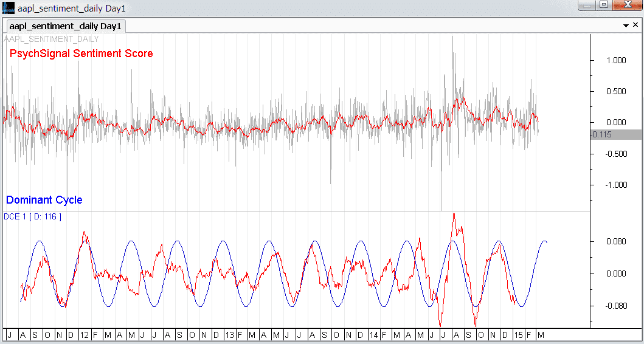Minimize the chart window
The width and height of the screenshot is (644, 344).
coord(586,5)
